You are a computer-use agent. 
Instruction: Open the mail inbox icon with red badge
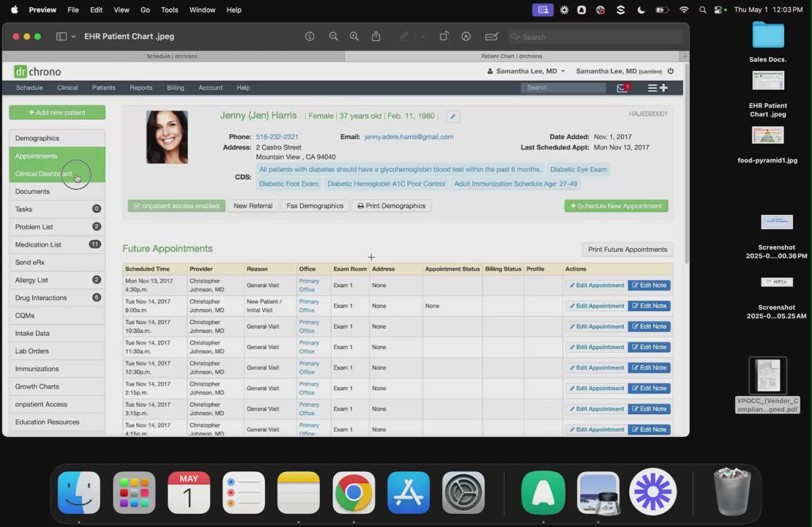pyautogui.click(x=622, y=88)
